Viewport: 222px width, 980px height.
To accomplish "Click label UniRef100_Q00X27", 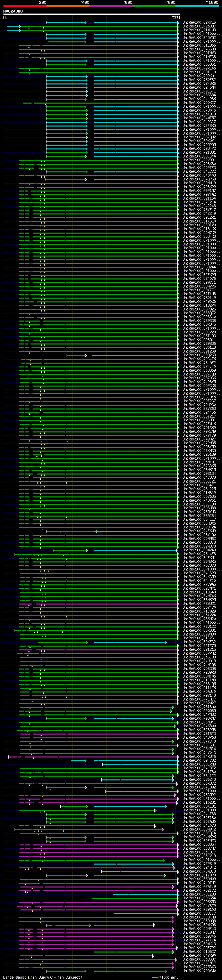I will [x=199, y=103].
